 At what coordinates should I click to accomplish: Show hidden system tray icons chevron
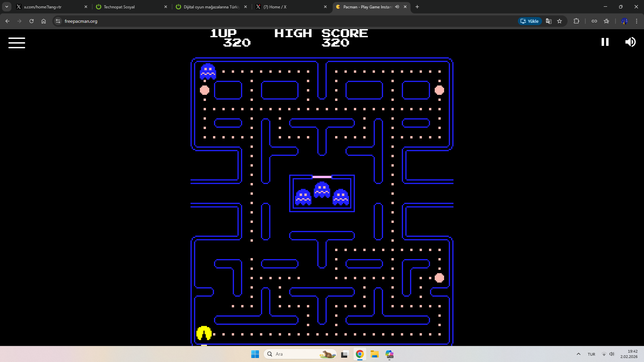click(578, 354)
